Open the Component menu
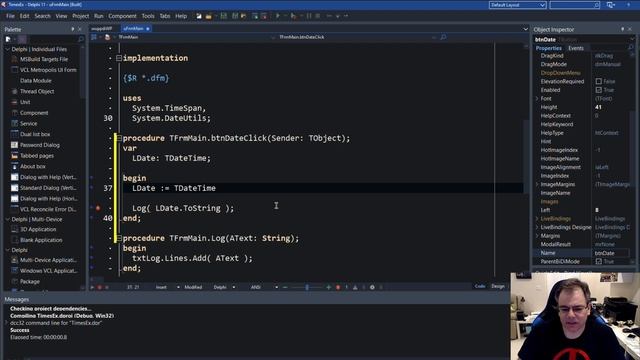 [x=122, y=16]
